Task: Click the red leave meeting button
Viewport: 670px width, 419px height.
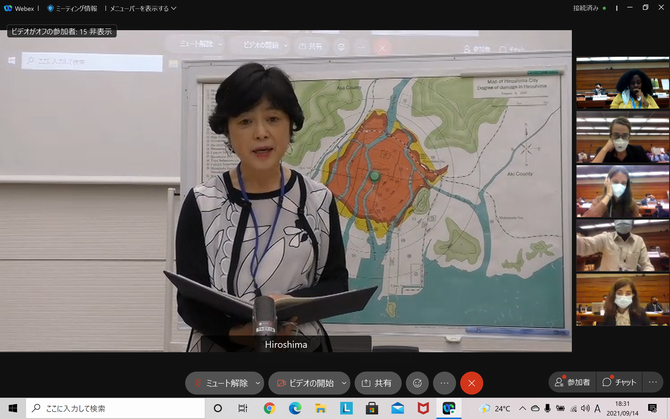Action: [x=472, y=383]
